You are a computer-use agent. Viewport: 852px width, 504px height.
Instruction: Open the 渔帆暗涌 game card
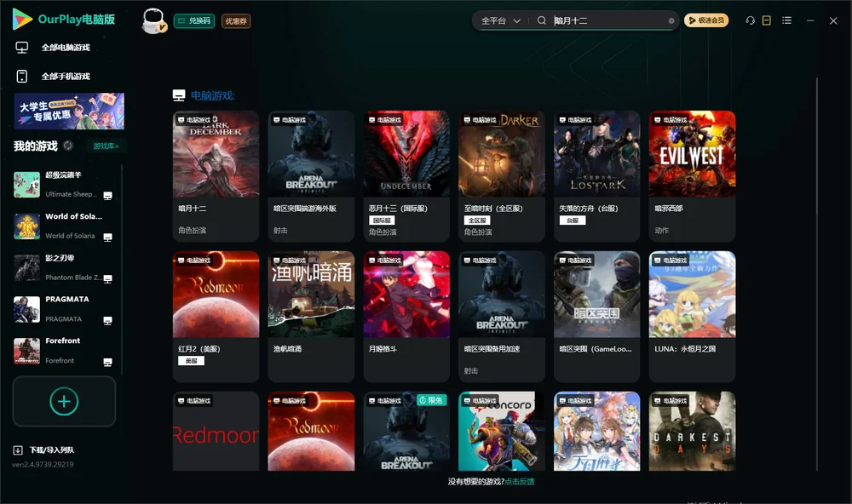[311, 316]
